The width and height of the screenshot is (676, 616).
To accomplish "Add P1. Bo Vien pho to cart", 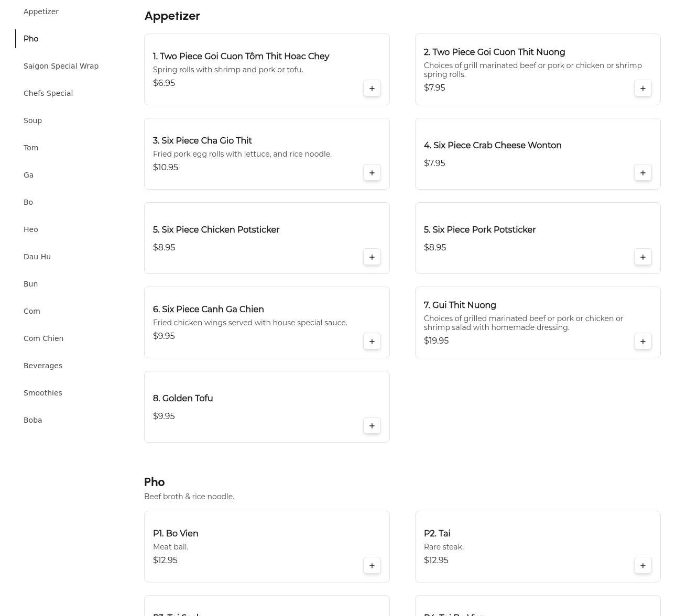I will [372, 566].
